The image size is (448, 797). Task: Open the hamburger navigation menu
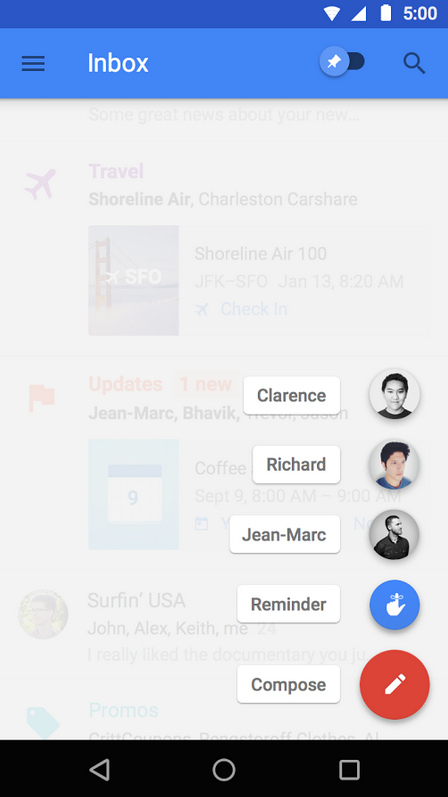(33, 64)
